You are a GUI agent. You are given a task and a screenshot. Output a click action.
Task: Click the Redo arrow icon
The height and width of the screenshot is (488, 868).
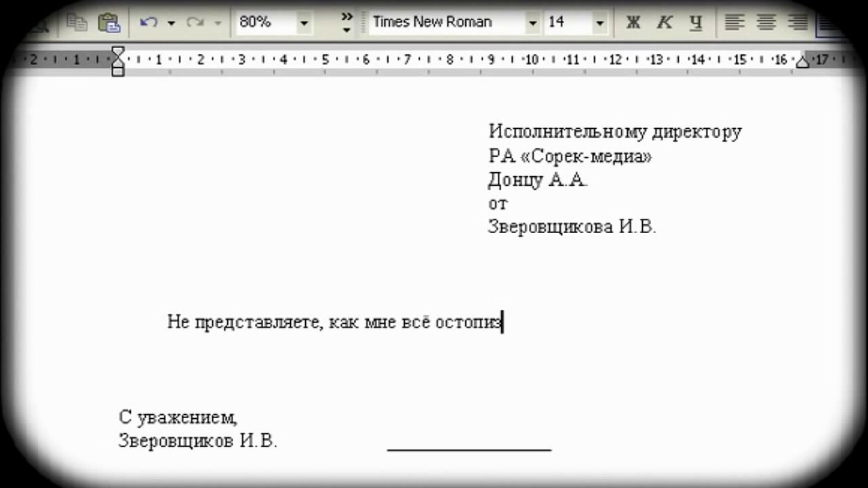pos(195,22)
